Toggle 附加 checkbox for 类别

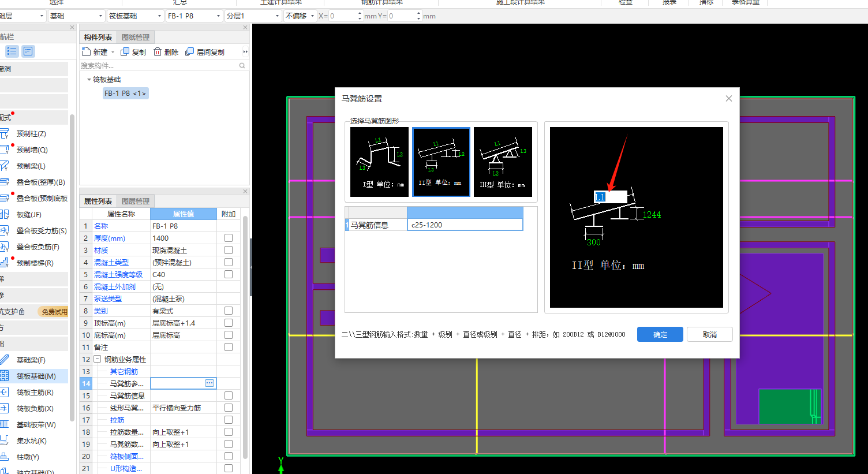229,311
